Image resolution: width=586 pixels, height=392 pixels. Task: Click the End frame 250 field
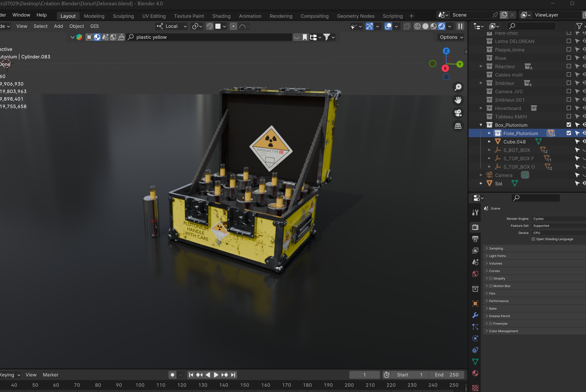point(446,375)
